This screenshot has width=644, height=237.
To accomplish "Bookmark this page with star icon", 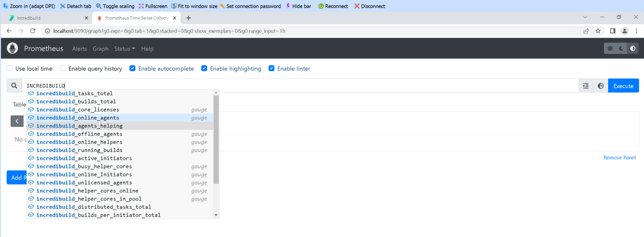I will coord(598,31).
